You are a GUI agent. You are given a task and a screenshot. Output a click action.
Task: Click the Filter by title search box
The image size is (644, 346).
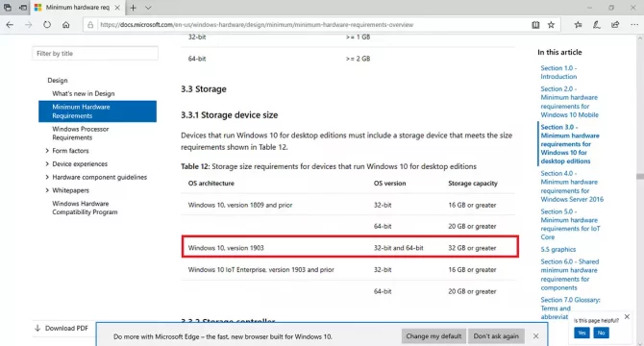(x=95, y=54)
